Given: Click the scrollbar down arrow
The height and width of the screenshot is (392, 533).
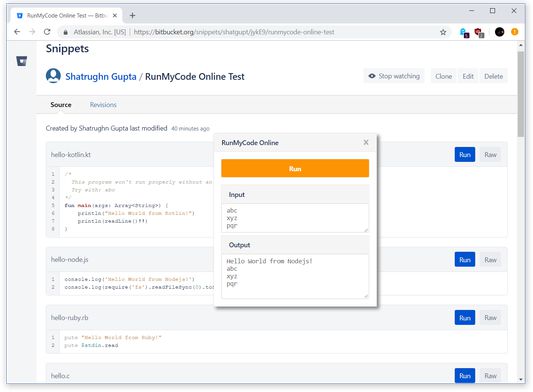Looking at the screenshot, I should (x=521, y=379).
